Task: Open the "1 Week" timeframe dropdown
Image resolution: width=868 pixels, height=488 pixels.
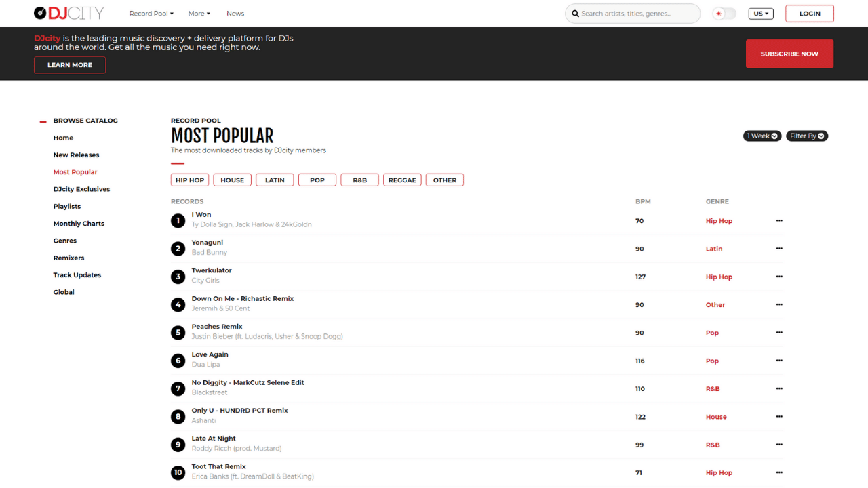Action: 762,136
